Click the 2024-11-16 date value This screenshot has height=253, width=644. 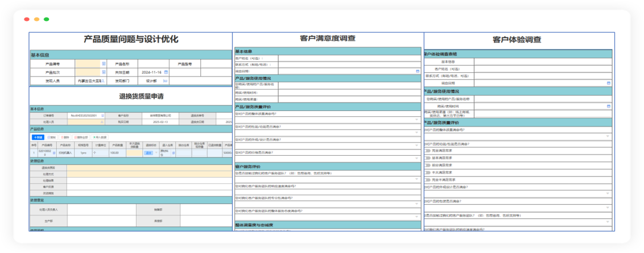(x=151, y=72)
